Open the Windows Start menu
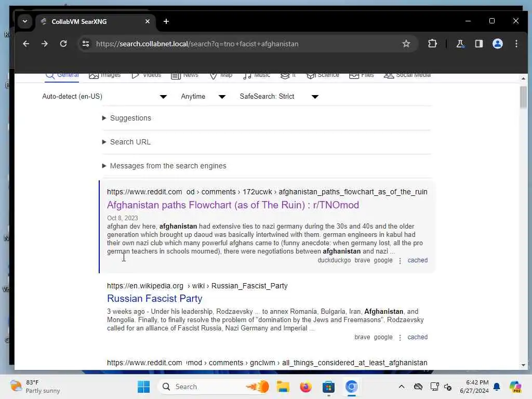532x399 pixels. [x=144, y=387]
